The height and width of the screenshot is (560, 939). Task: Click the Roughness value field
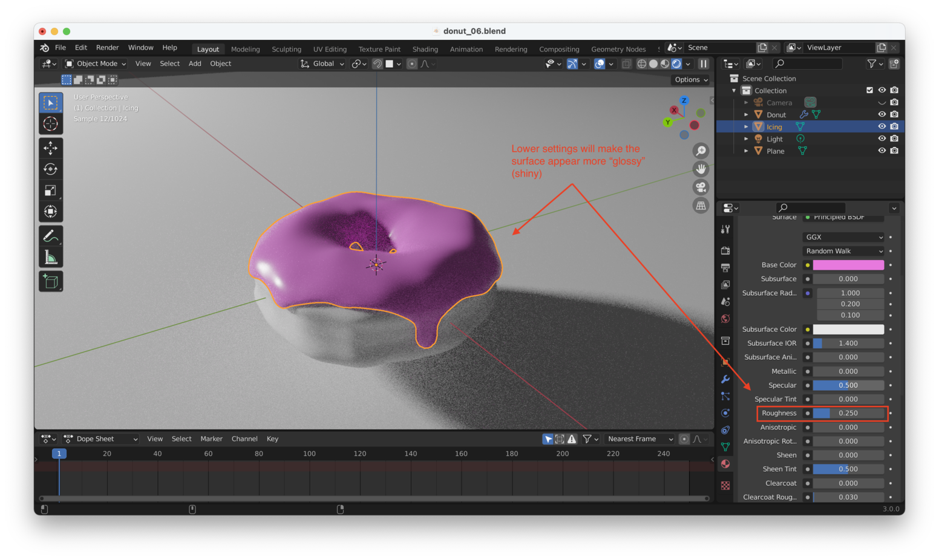pyautogui.click(x=848, y=413)
